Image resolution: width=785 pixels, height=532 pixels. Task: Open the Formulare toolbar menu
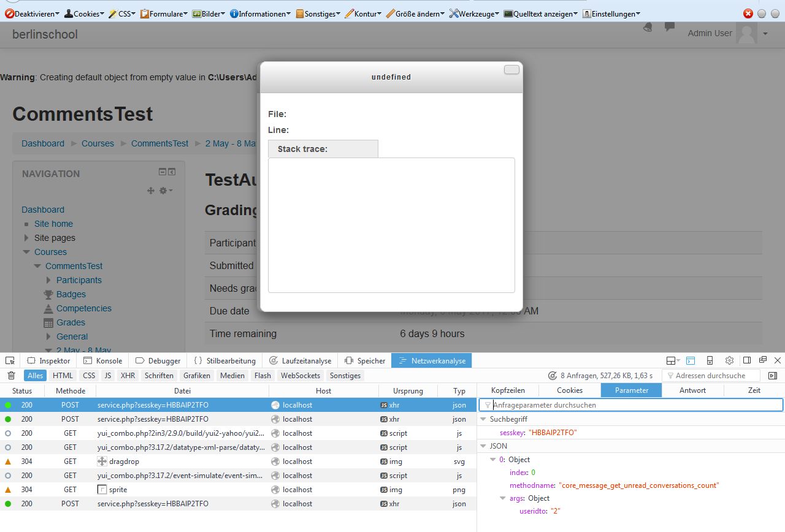164,13
